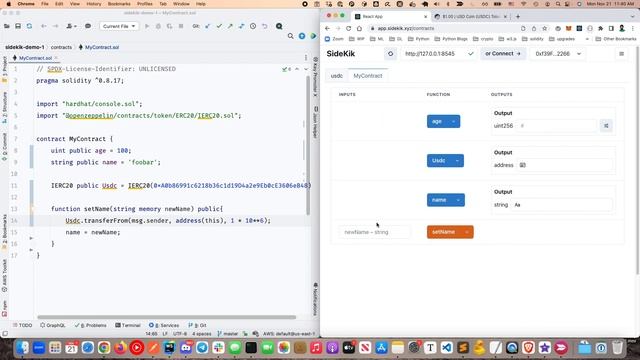
Task: Open user profile dropdown in IDE toolbar
Action: point(71,26)
